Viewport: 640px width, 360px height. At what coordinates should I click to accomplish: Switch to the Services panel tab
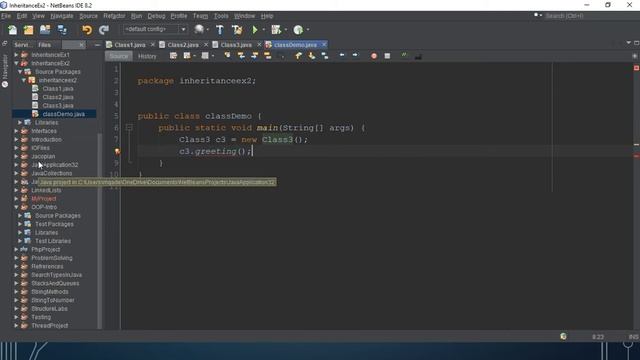coord(22,45)
